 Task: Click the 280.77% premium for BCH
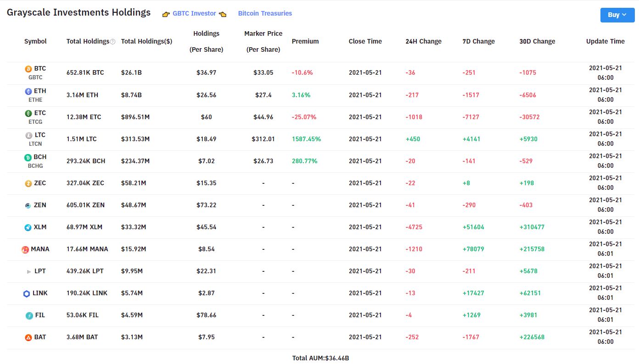click(305, 161)
